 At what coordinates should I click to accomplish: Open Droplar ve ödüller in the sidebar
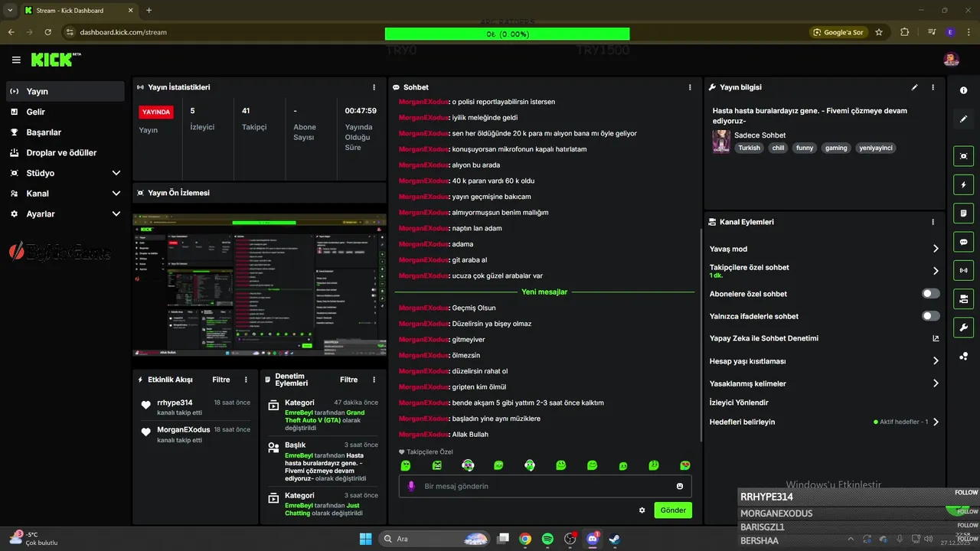pos(65,152)
